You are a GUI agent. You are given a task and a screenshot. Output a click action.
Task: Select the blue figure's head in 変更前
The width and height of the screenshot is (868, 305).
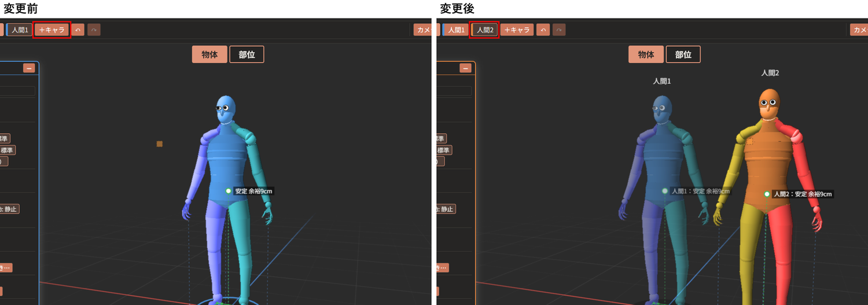click(x=226, y=110)
